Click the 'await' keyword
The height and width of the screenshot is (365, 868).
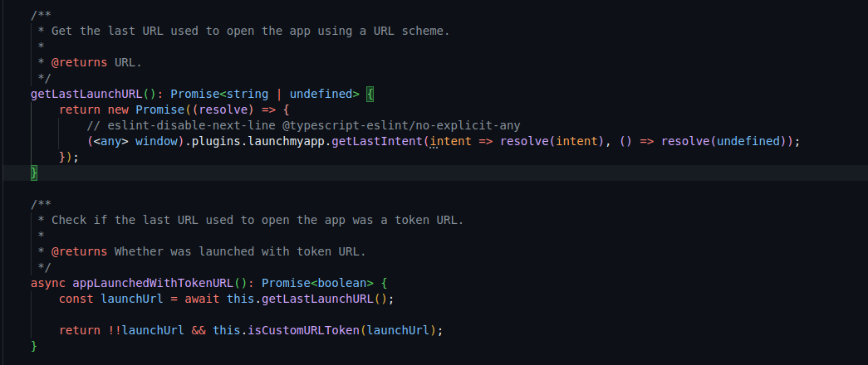[x=202, y=299]
